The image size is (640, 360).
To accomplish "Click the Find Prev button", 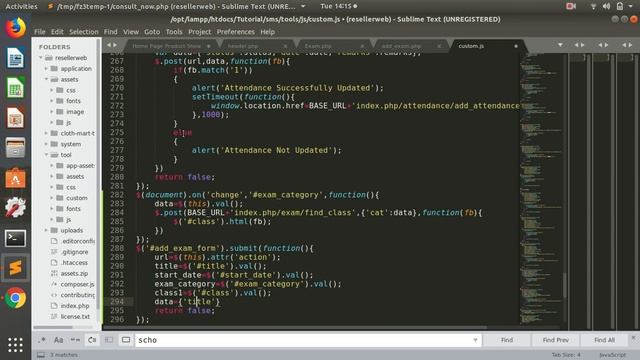I will click(x=556, y=340).
